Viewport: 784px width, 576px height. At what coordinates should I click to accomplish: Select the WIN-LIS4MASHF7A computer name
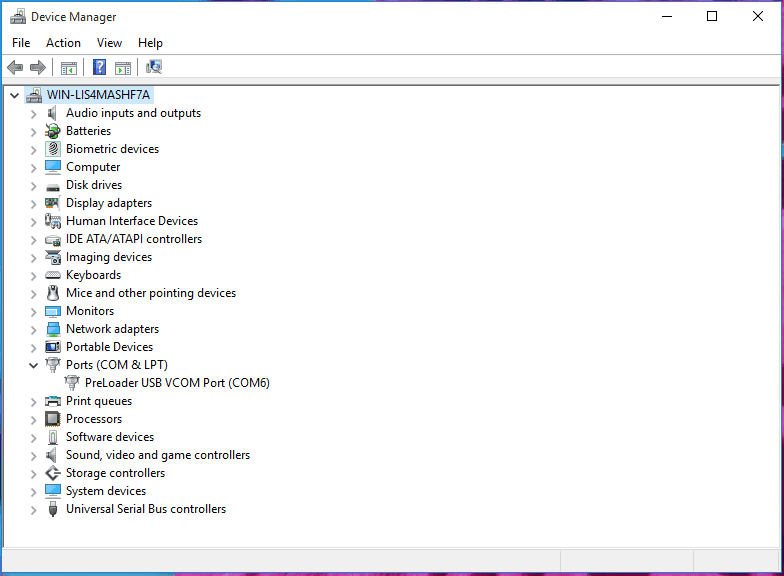tap(98, 95)
